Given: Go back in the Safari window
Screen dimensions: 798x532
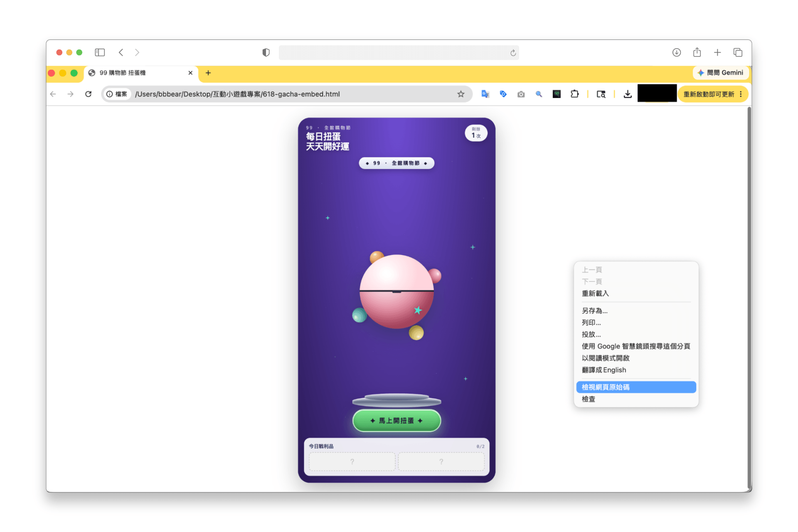Looking at the screenshot, I should (121, 52).
